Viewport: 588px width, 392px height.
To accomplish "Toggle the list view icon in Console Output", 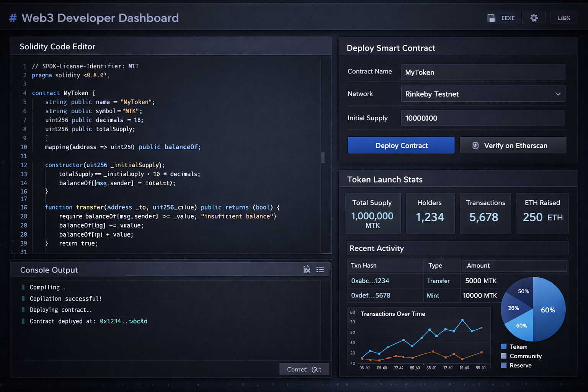I will [320, 269].
